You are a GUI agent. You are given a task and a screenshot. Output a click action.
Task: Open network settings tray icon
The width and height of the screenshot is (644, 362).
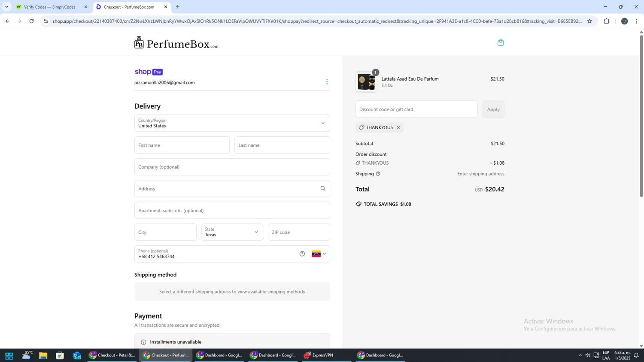[596, 355]
